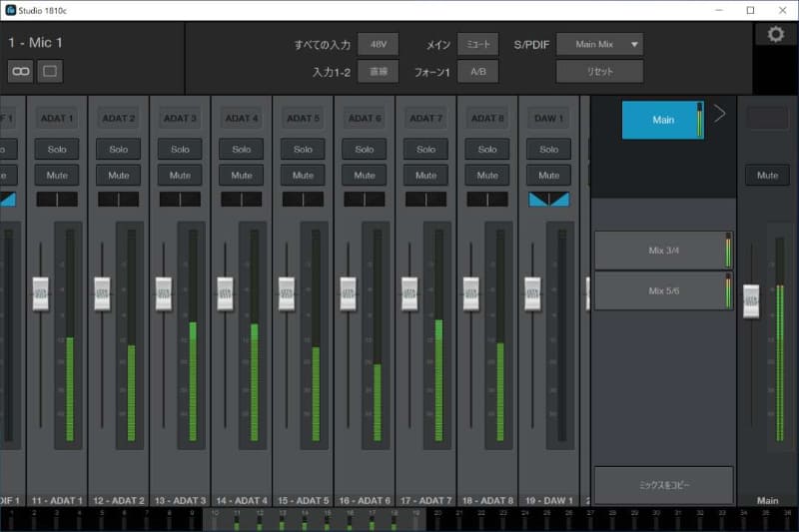This screenshot has height=532, width=799.
Task: Click channel 2 in bottom overview strip
Action: (x=34, y=520)
